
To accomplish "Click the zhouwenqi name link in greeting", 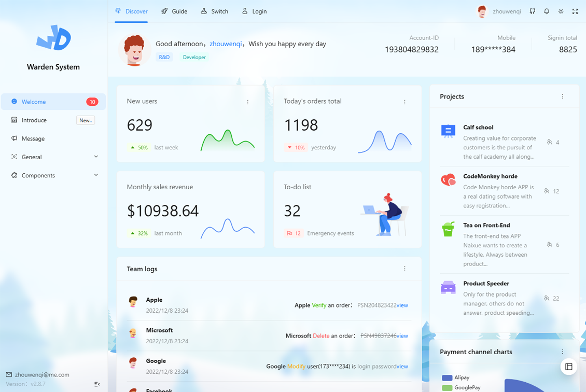I will 226,44.
